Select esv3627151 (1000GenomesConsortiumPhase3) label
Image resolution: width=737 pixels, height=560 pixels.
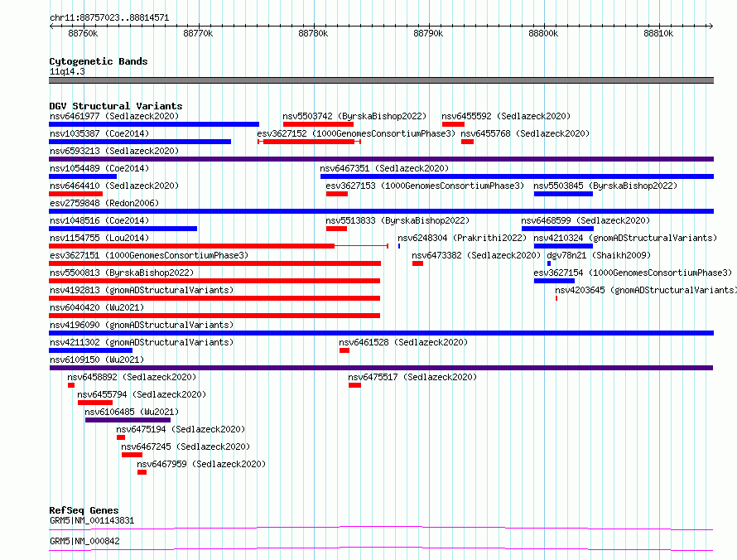coord(149,255)
